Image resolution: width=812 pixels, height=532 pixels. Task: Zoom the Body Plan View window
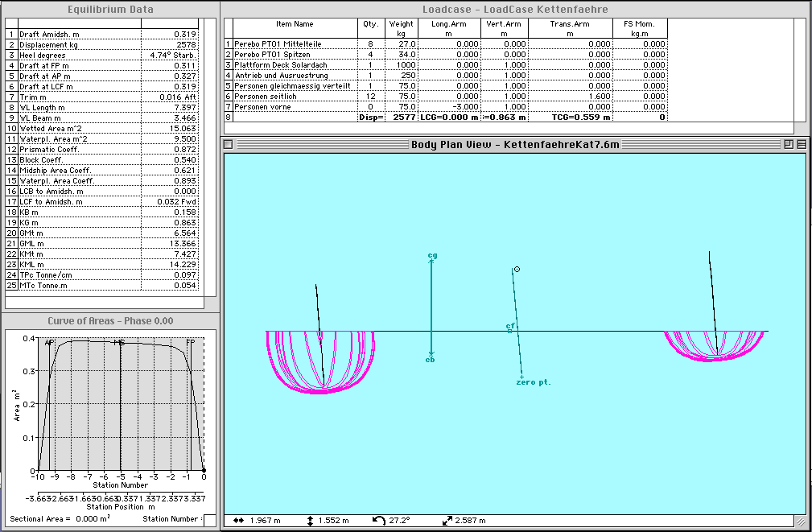[789, 144]
